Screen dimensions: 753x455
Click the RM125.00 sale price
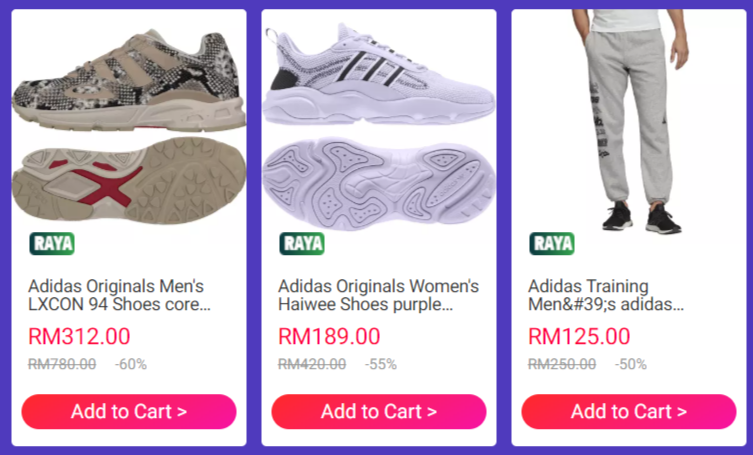[x=579, y=337]
